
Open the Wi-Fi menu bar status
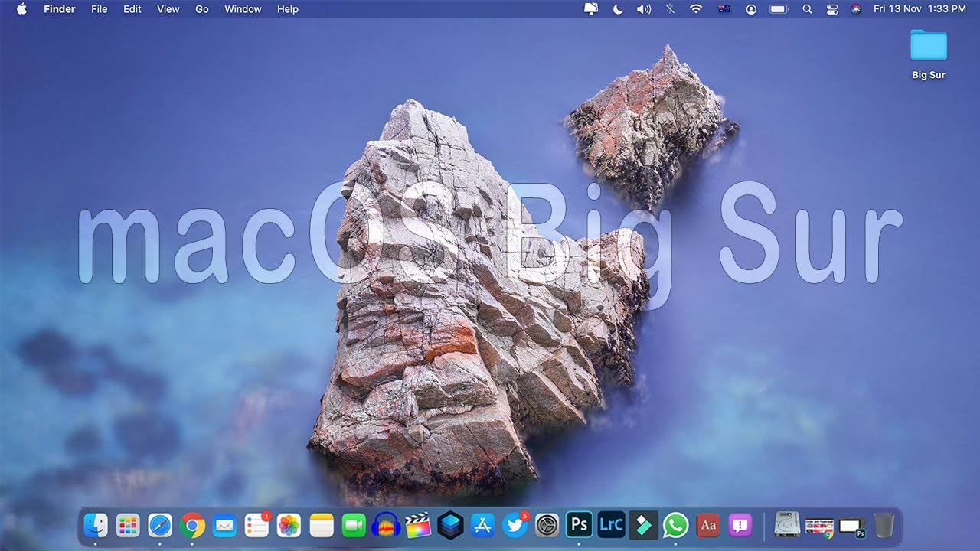point(696,9)
